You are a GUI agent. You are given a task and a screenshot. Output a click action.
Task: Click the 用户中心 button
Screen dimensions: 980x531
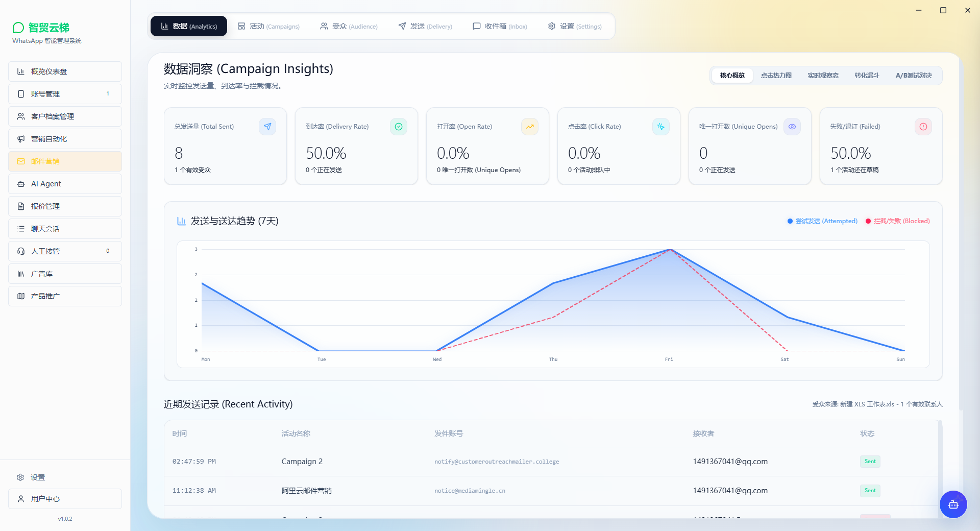65,499
